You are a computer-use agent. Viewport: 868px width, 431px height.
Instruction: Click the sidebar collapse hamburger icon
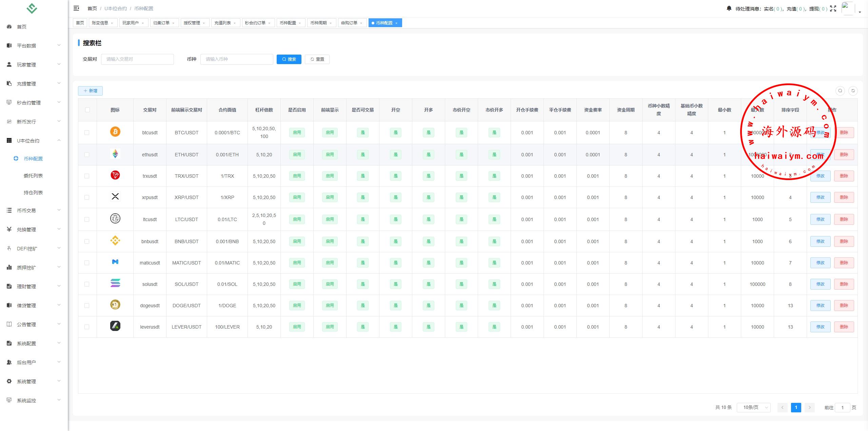pyautogui.click(x=76, y=8)
